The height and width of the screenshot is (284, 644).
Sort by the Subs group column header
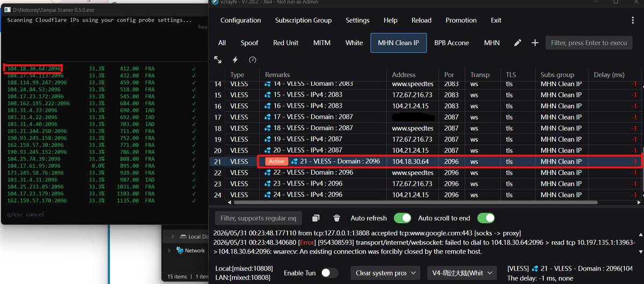point(562,75)
